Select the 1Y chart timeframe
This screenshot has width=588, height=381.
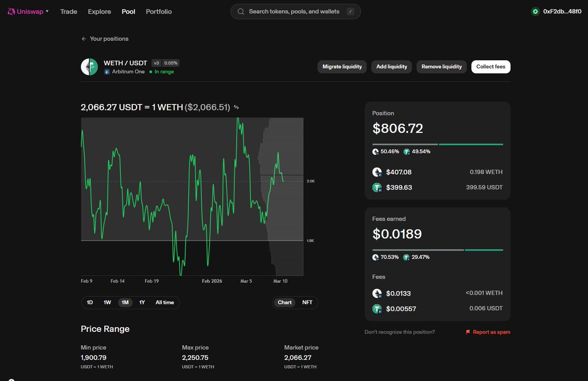coord(142,303)
